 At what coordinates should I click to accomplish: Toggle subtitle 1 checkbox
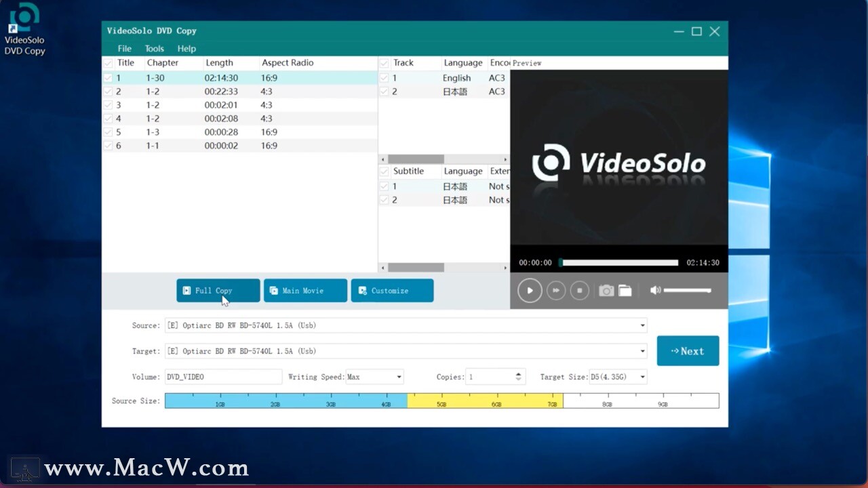[384, 186]
